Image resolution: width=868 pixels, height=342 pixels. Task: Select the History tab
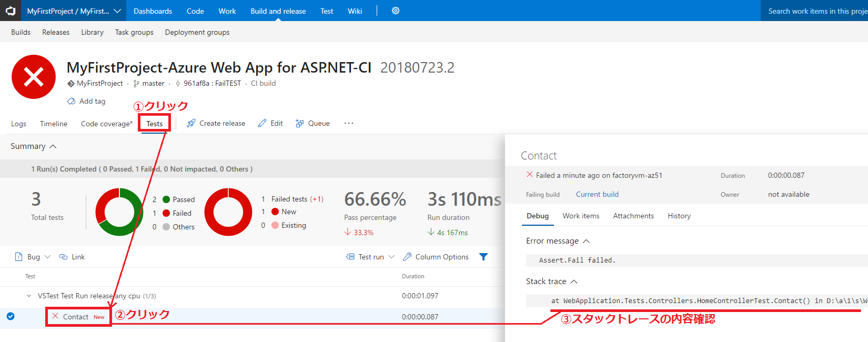coord(679,216)
